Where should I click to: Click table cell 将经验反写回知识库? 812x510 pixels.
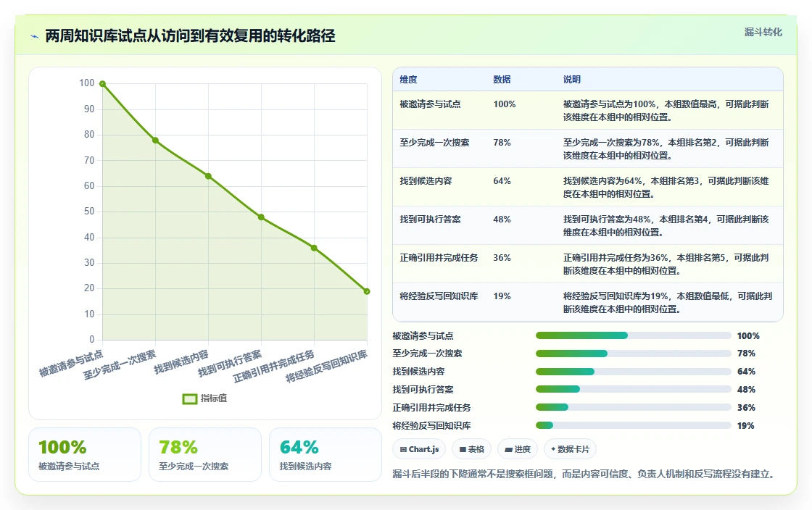pyautogui.click(x=439, y=296)
